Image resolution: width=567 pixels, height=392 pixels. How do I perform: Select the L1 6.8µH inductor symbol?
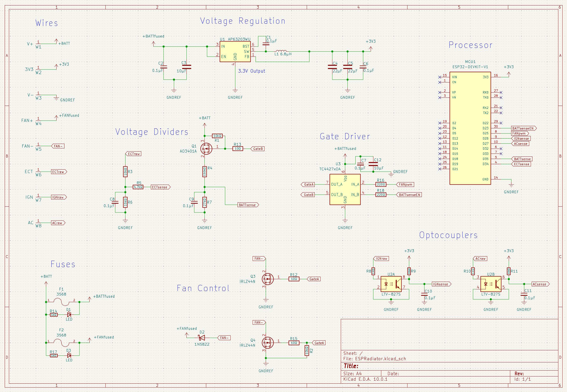coord(281,51)
